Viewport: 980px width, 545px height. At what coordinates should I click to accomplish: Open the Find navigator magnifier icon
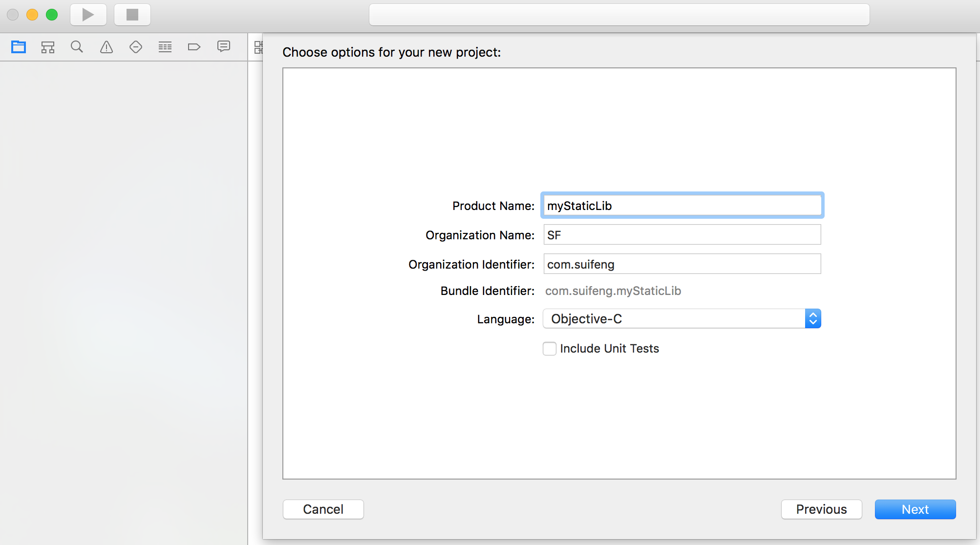point(77,47)
